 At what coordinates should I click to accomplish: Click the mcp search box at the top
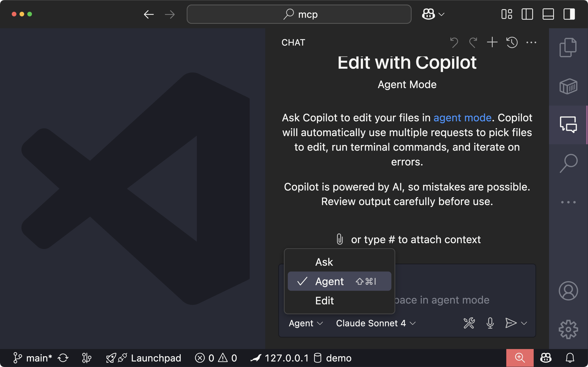[x=299, y=14]
